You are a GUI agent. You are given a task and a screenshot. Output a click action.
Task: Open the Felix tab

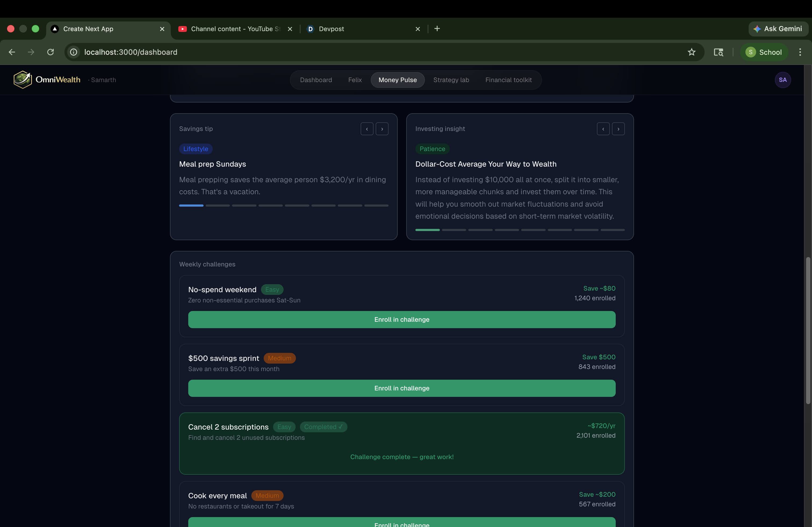tap(354, 80)
